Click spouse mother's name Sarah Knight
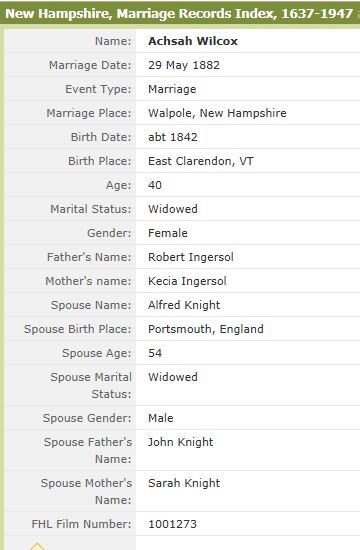The width and height of the screenshot is (360, 550). (x=184, y=483)
